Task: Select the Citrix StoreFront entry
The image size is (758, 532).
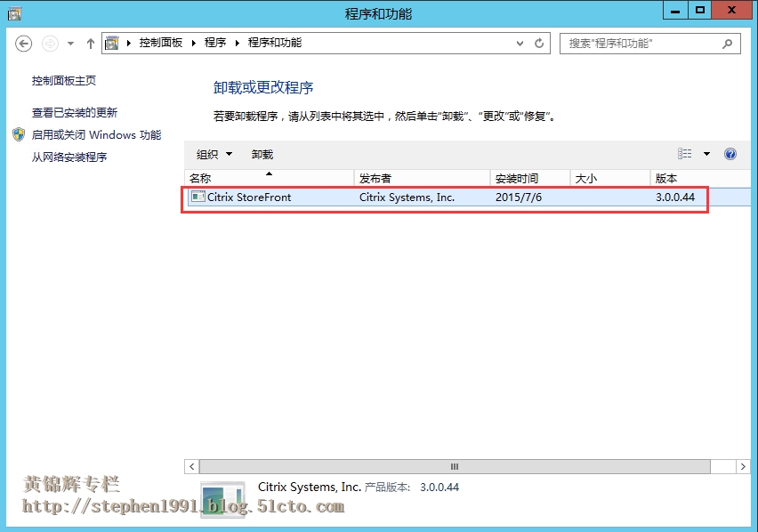Action: click(x=468, y=197)
